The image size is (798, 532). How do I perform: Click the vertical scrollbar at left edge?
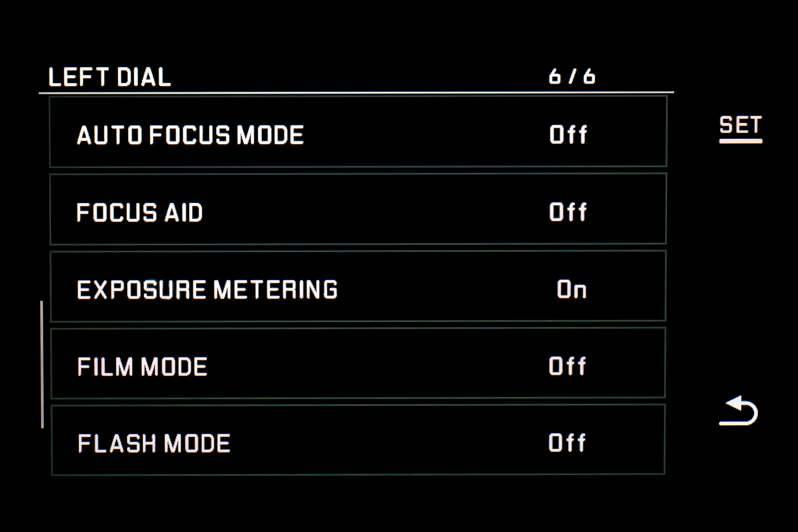(x=42, y=364)
